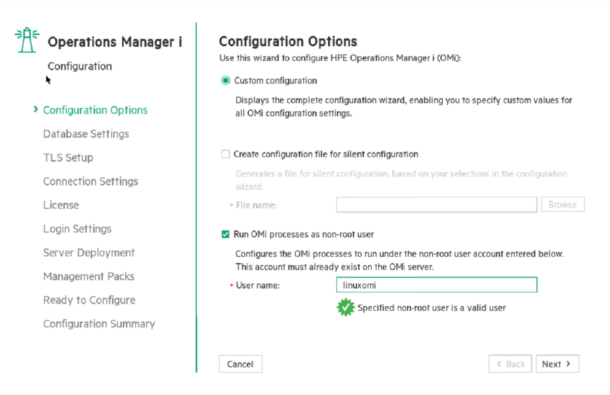610x395 pixels.
Task: Select the Custom configuration radio button
Action: pos(225,81)
